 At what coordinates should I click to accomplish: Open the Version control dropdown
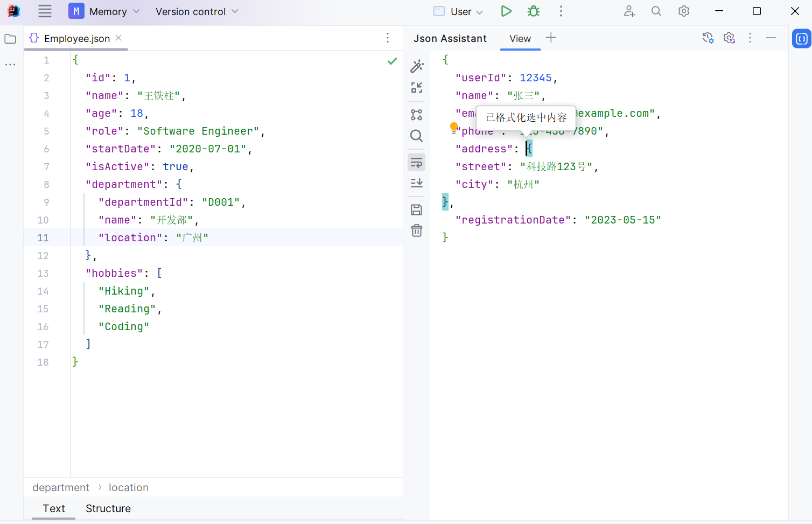197,11
